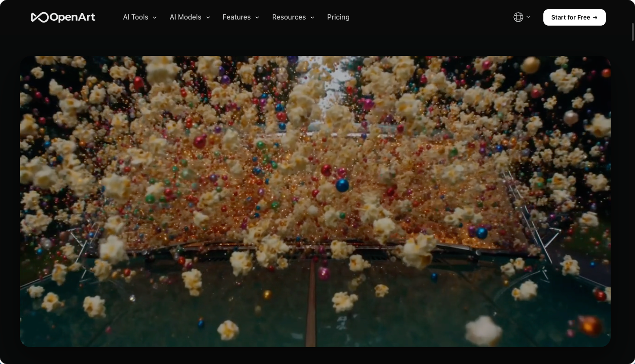This screenshot has height=364, width=635.
Task: Open the AI Models menu
Action: click(x=185, y=17)
